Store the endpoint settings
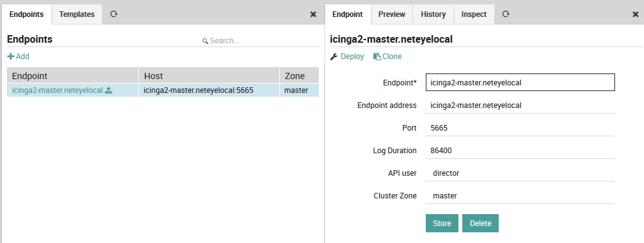The height and width of the screenshot is (243, 644). (x=442, y=224)
